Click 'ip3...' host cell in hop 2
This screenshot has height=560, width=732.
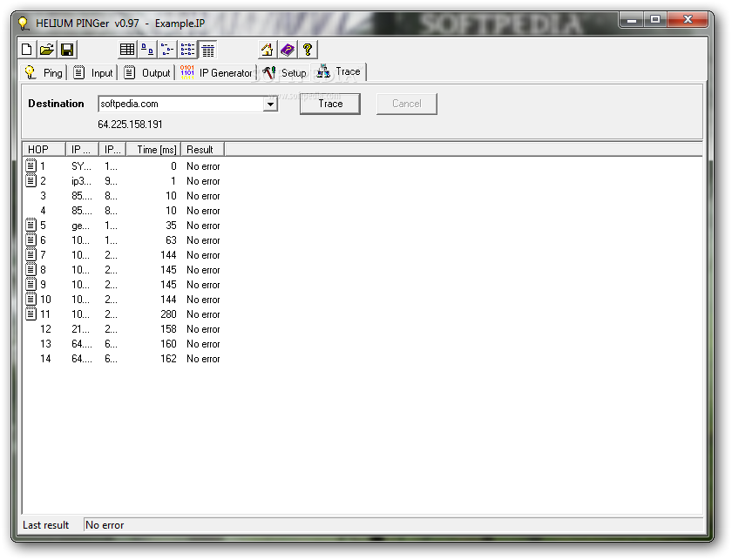81,181
